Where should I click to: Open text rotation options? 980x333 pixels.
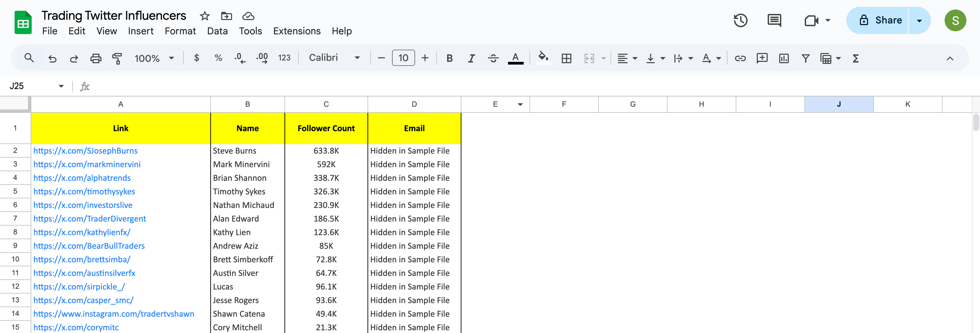point(712,58)
